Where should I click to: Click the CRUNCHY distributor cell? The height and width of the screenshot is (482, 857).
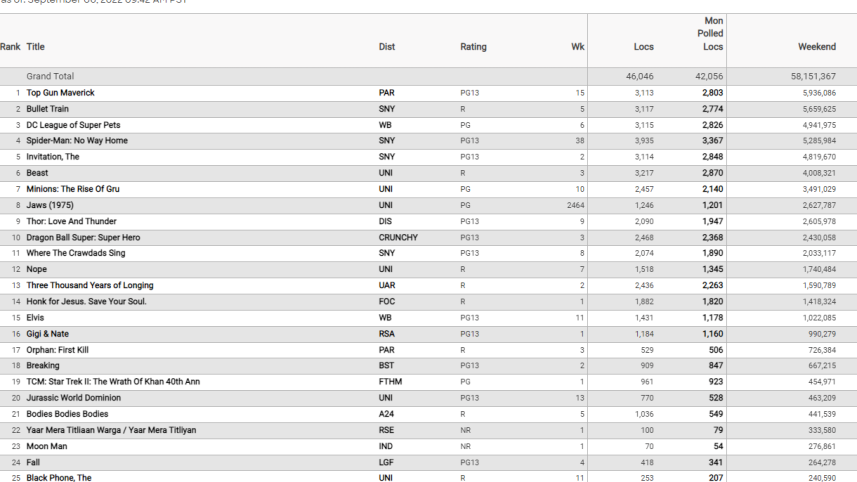tap(398, 238)
